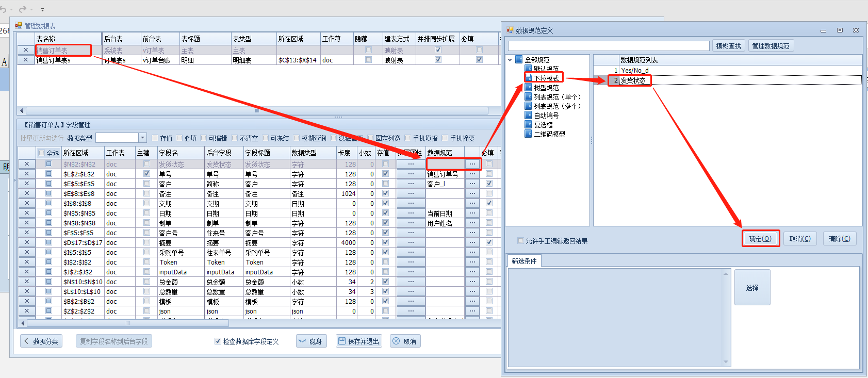Click the 模糊查找 button

point(728,46)
